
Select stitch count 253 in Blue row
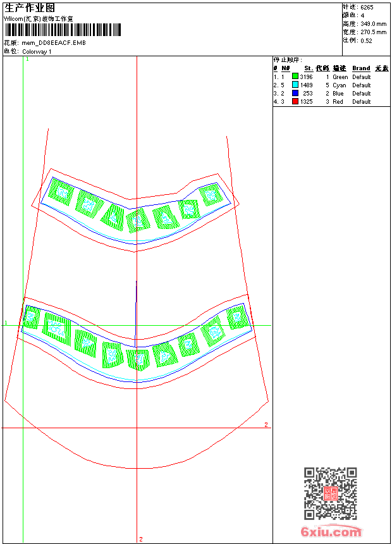[x=308, y=94]
